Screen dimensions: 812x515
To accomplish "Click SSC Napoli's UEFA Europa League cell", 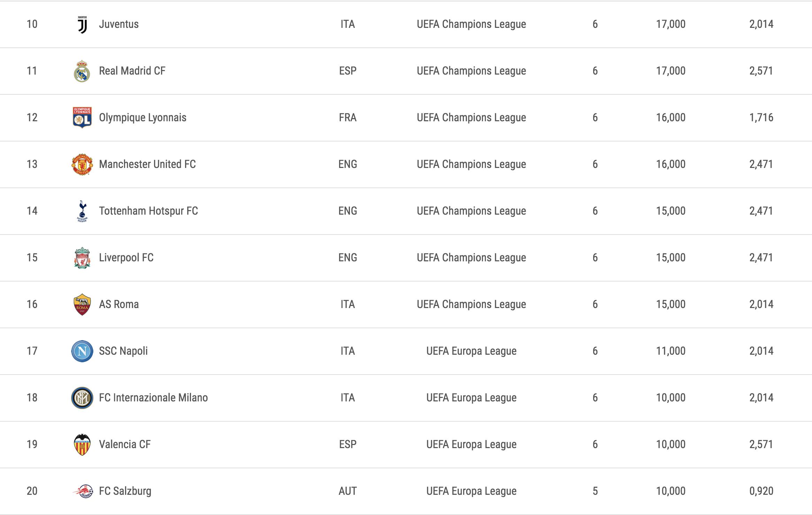I will pos(472,351).
